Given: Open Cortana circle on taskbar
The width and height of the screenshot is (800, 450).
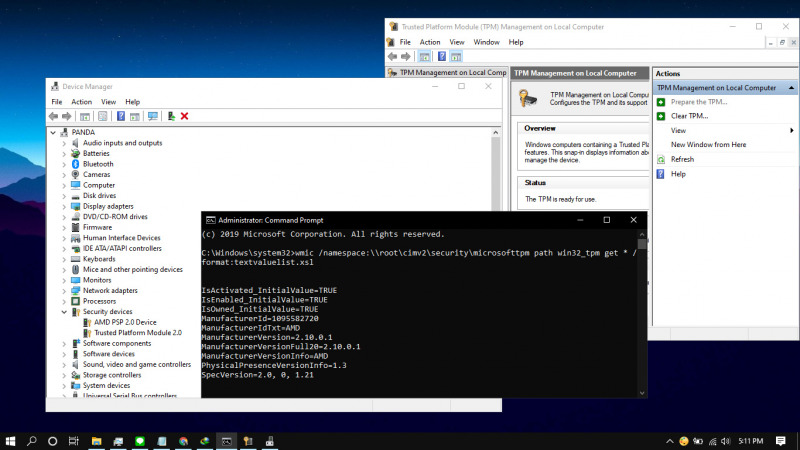Looking at the screenshot, I should tap(53, 441).
